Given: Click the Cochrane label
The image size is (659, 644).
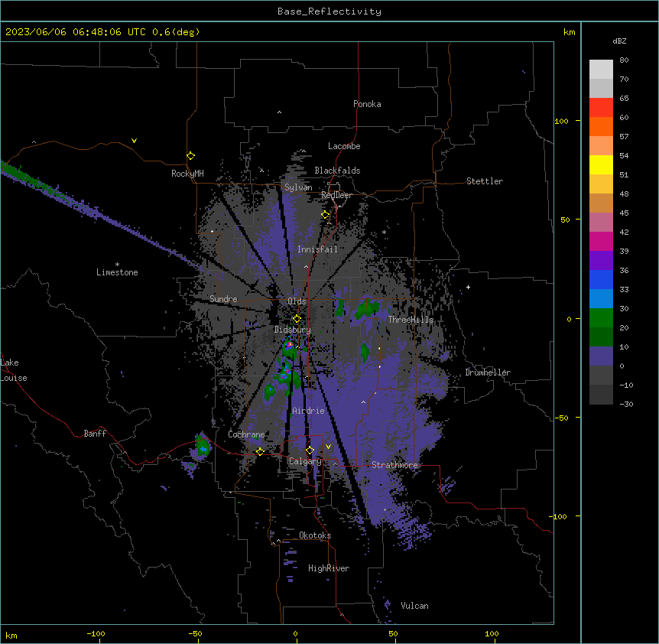Looking at the screenshot, I should pyautogui.click(x=246, y=434).
